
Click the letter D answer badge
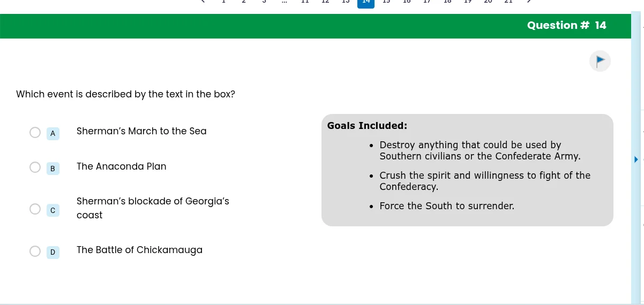pyautogui.click(x=53, y=252)
